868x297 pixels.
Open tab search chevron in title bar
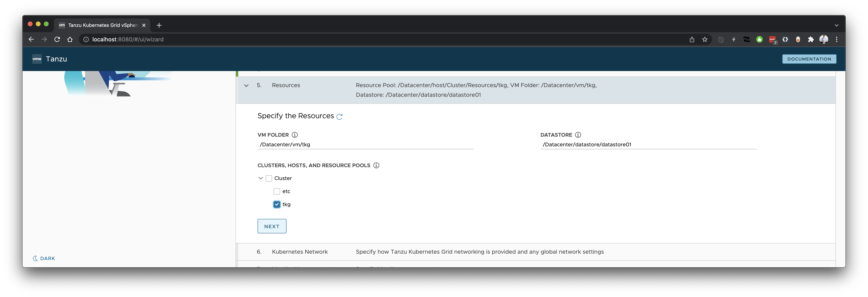pos(837,25)
